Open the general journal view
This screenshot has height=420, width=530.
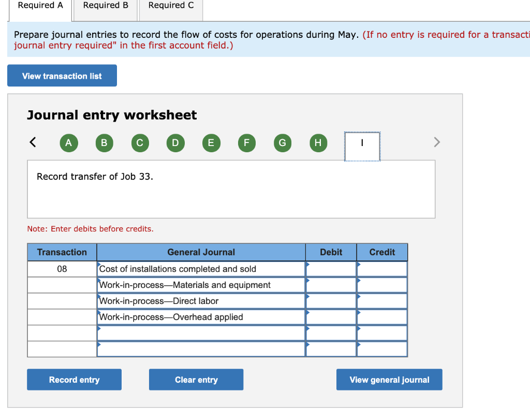[x=389, y=379]
